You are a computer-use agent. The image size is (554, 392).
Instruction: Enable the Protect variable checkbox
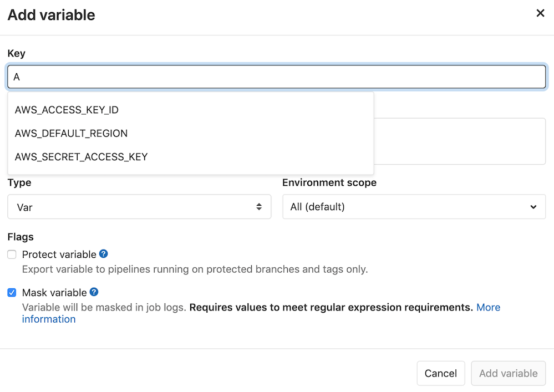tap(12, 254)
